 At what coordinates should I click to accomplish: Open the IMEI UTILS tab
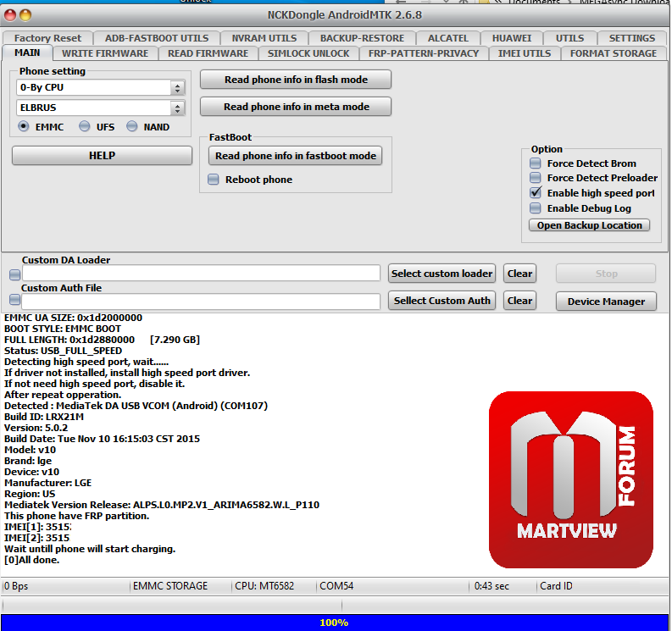pyautogui.click(x=525, y=53)
